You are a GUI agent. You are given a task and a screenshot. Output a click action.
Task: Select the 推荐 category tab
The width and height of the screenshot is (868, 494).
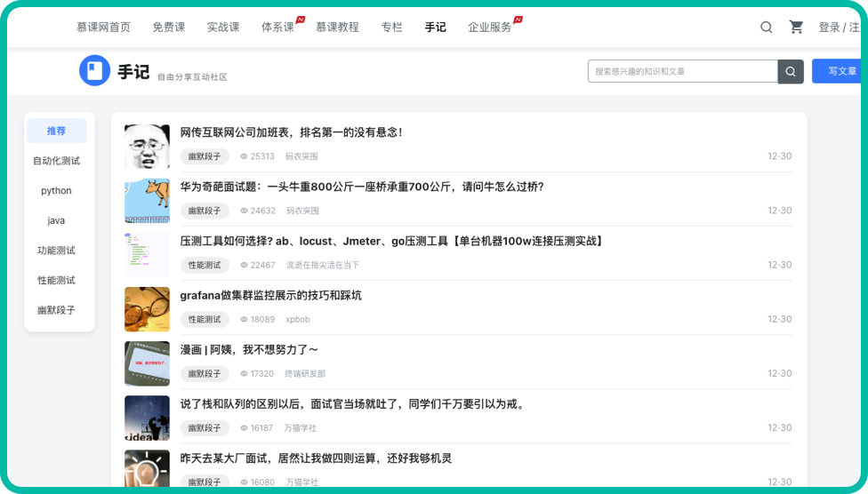(x=56, y=131)
